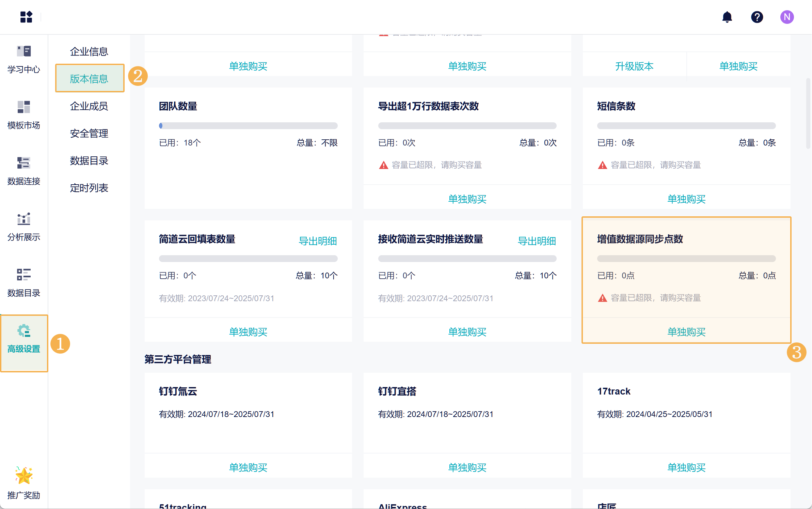Open 定时列表 menu item
Image resolution: width=812 pixels, height=509 pixels.
(89, 188)
